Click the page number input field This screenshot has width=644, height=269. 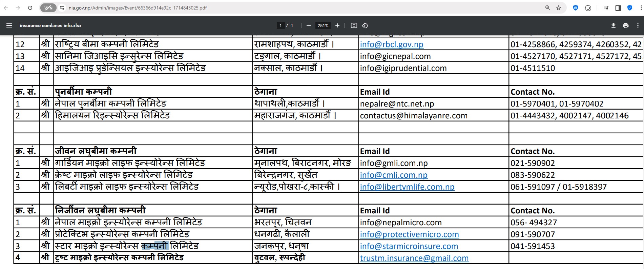click(x=281, y=25)
